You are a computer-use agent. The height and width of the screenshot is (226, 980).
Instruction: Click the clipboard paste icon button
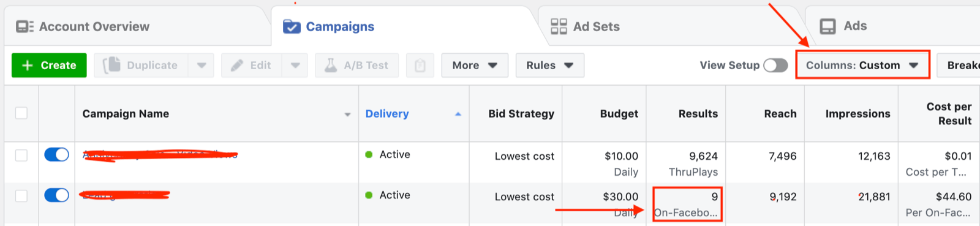click(x=420, y=66)
